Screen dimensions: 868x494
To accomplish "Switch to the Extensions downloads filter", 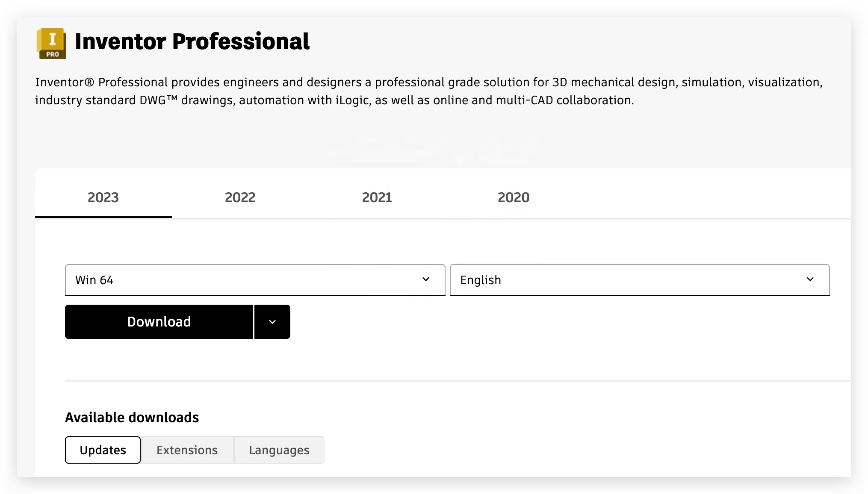I will pyautogui.click(x=187, y=450).
